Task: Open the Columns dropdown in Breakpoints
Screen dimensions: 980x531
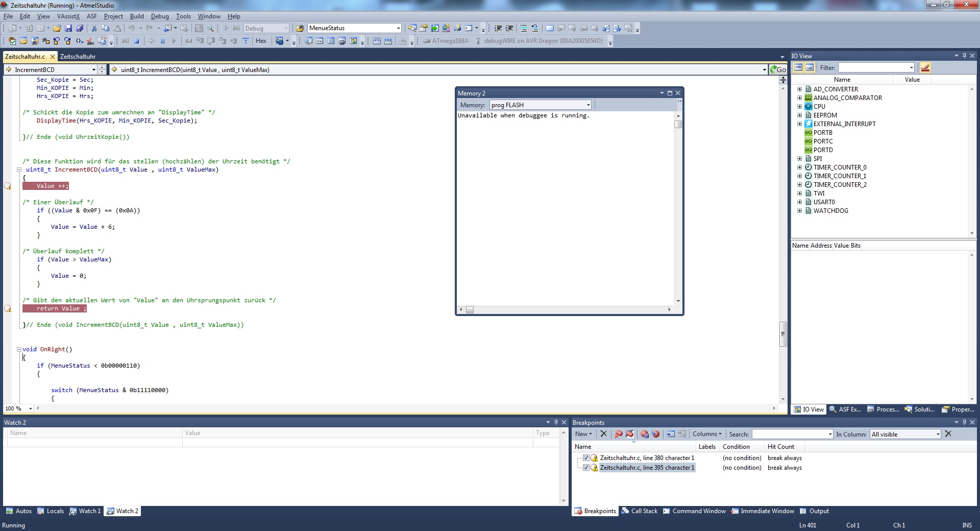Action: 707,434
